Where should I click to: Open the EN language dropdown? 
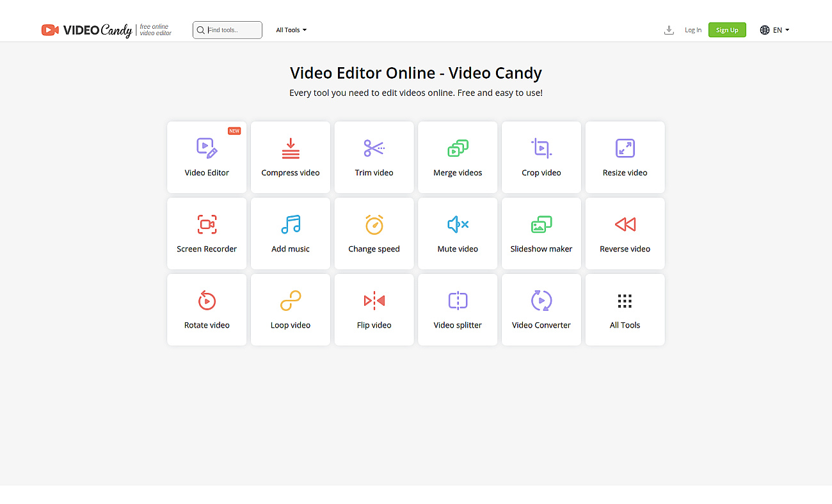(774, 30)
